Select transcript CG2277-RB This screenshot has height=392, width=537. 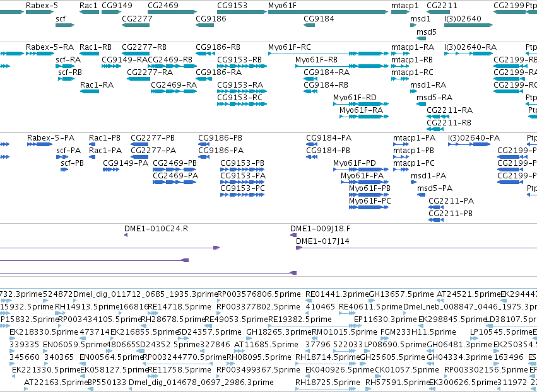136,54
